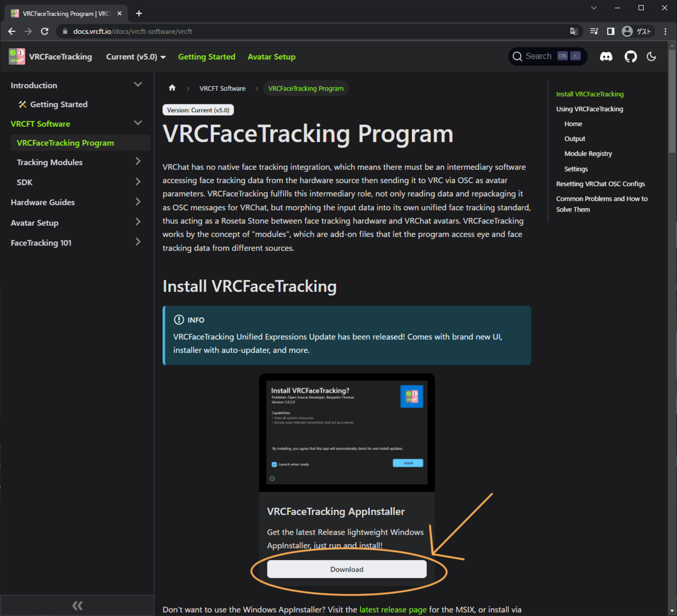
Task: Click the home breadcrumb icon
Action: coord(172,88)
